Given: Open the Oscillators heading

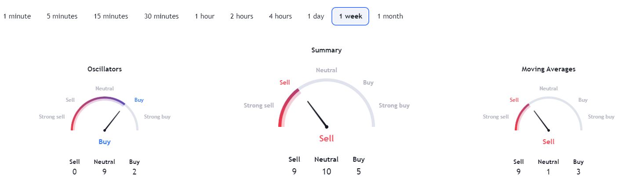Looking at the screenshot, I should pyautogui.click(x=105, y=69).
